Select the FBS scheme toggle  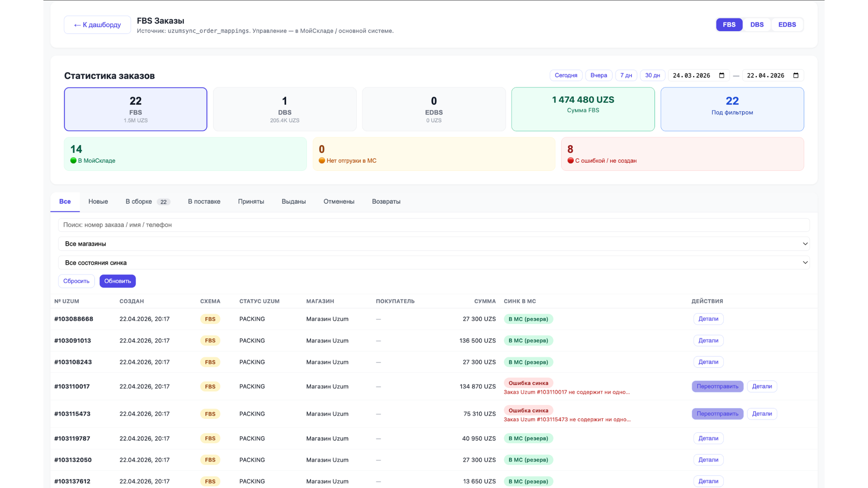pyautogui.click(x=729, y=25)
